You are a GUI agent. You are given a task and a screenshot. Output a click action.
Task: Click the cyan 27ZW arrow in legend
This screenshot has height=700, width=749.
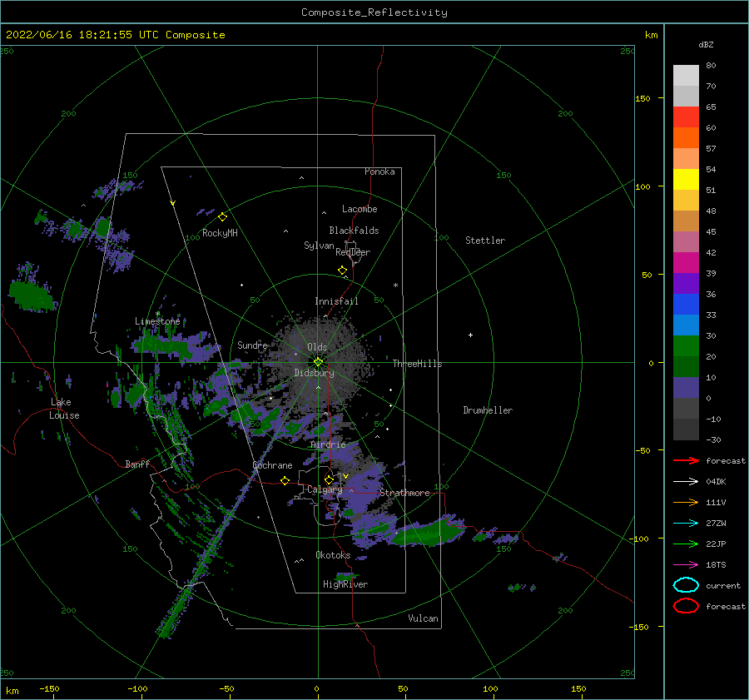[686, 524]
